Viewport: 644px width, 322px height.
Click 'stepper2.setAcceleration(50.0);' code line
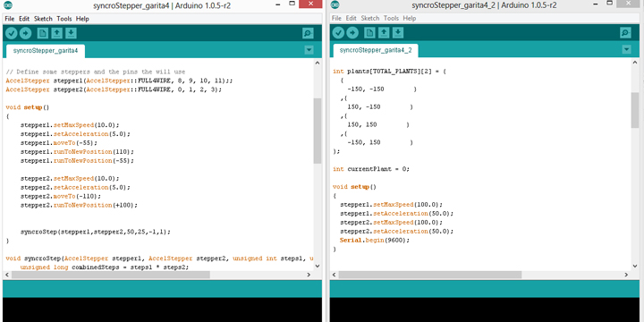(397, 232)
